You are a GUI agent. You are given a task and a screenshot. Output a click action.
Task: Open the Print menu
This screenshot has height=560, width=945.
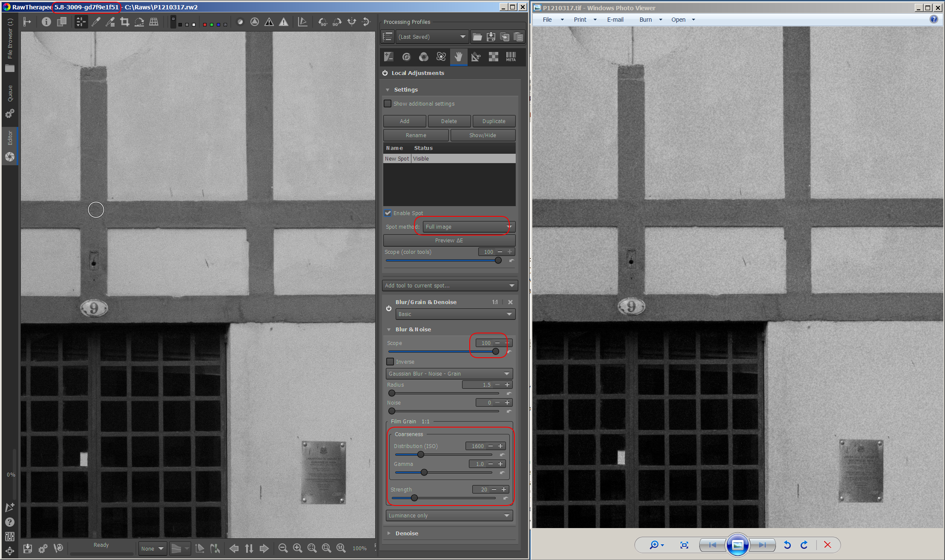tap(580, 20)
